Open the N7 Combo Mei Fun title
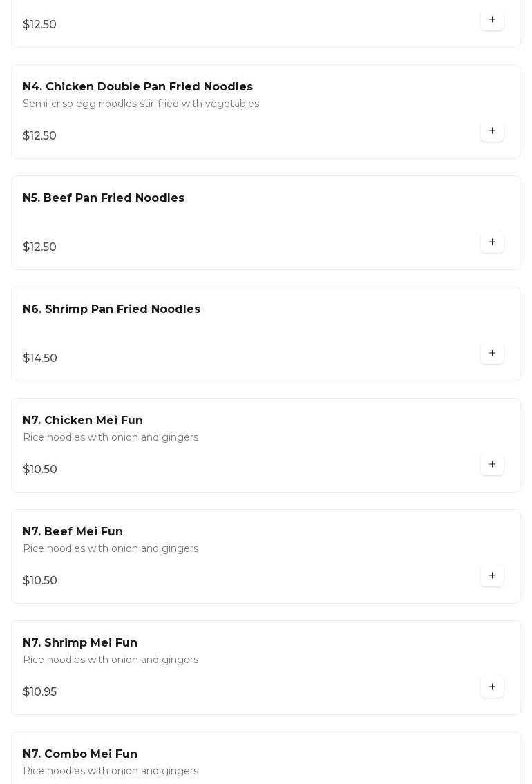Image resolution: width=532 pixels, height=784 pixels. click(80, 754)
